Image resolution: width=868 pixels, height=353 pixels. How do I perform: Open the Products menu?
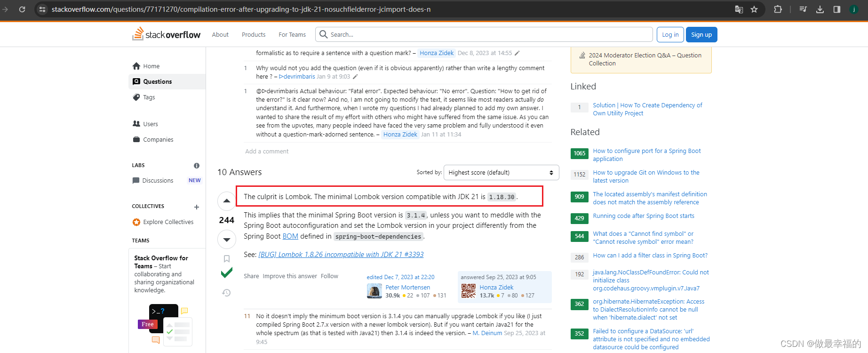coord(254,34)
